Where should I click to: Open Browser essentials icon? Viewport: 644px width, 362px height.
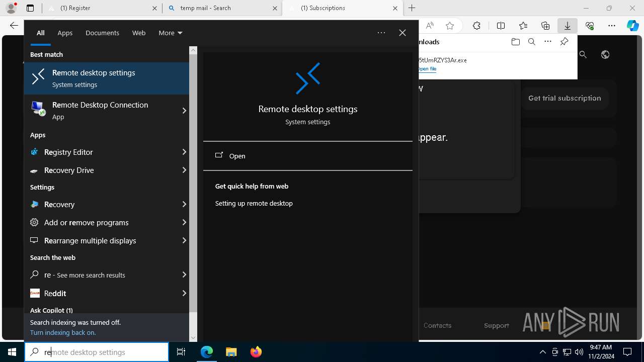590,26
